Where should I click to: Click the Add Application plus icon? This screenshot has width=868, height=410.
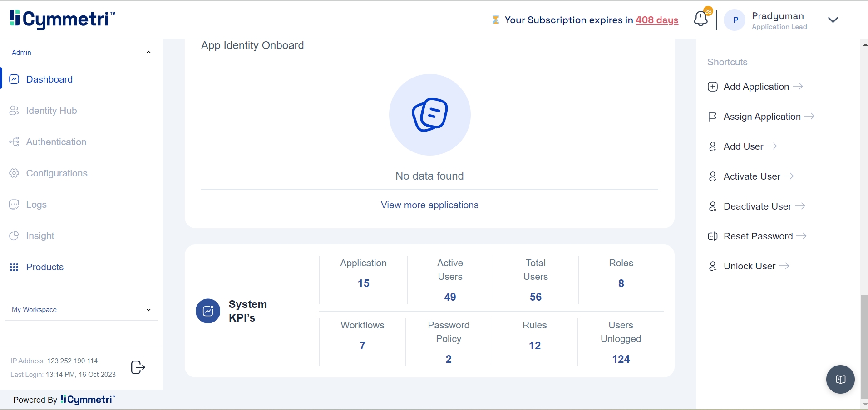[713, 87]
